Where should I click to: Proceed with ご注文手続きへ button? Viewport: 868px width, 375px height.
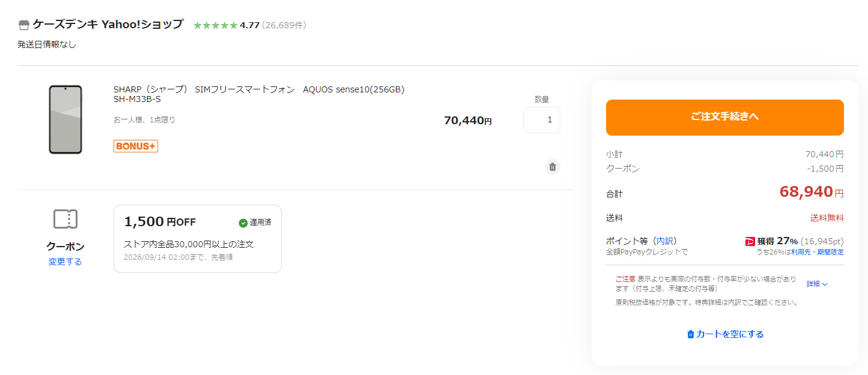[725, 118]
